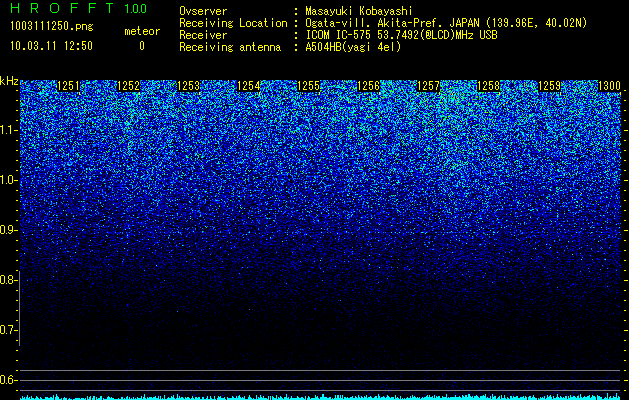Click the 1253 time marker label

(189, 86)
